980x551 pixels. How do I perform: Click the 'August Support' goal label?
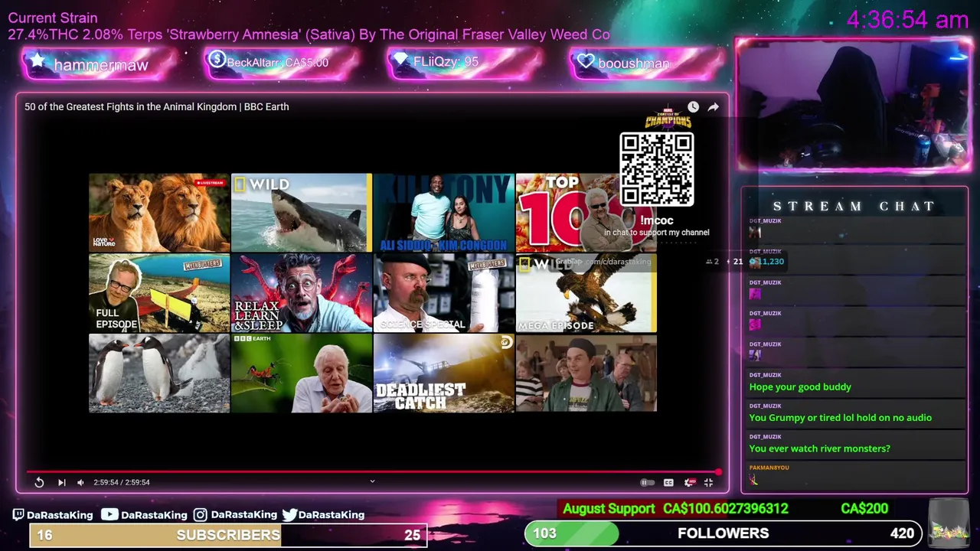coord(609,509)
